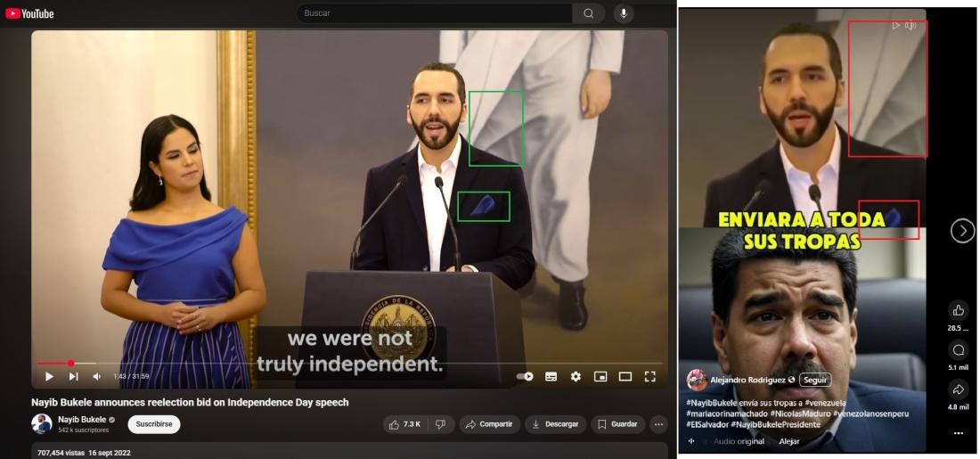The image size is (980, 459).
Task: Like the video with 7.3 K
Action: [404, 424]
